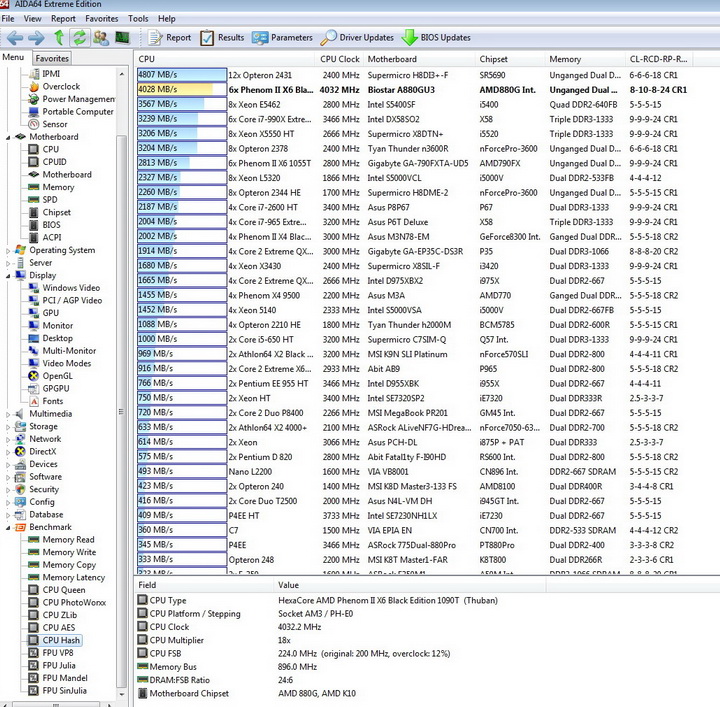Open the Parameters icon
Screen dimensions: 720x707
260,38
